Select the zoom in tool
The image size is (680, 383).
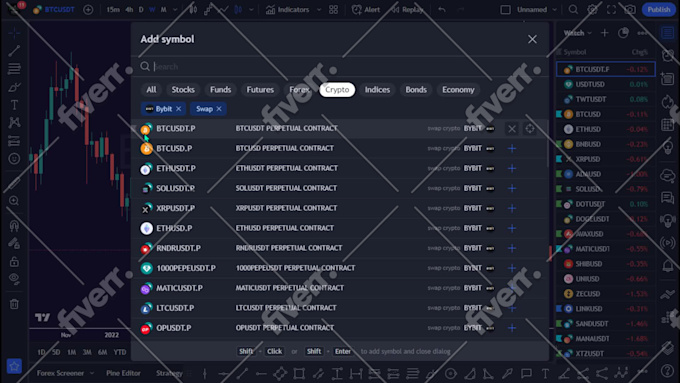pyautogui.click(x=14, y=200)
